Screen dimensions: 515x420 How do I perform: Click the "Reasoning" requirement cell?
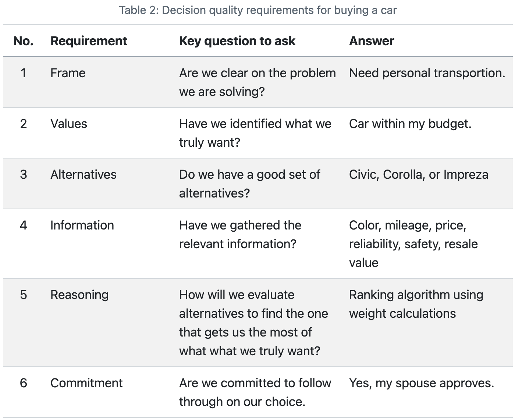click(79, 295)
